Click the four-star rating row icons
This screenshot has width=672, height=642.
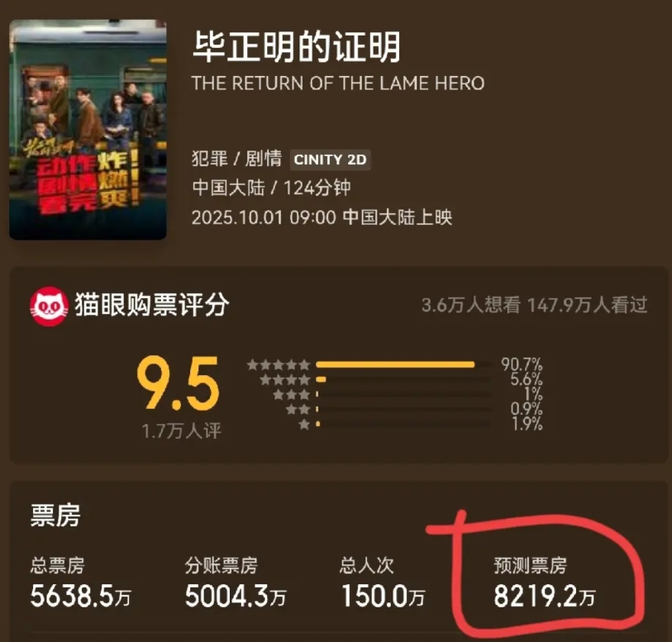(285, 379)
